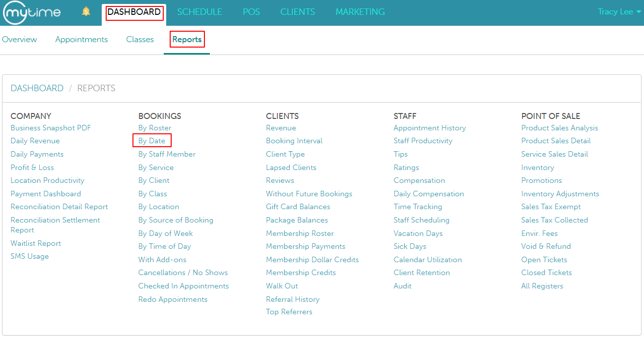Open Profit & Loss report
The image size is (644, 338).
(x=32, y=168)
